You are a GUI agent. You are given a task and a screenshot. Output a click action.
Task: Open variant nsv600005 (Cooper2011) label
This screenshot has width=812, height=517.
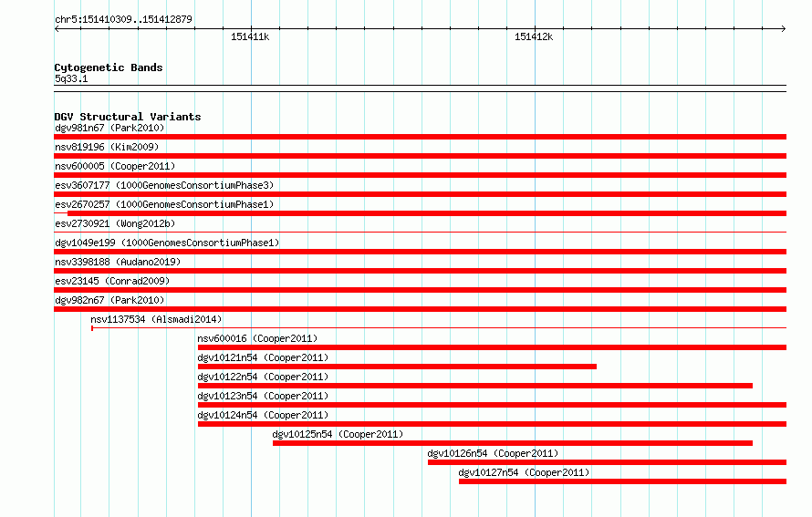tap(115, 166)
